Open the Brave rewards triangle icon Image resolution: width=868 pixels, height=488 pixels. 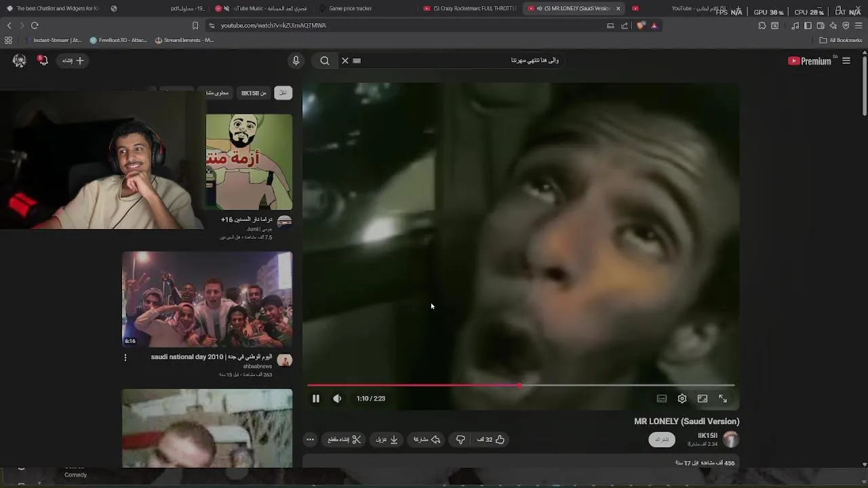click(654, 25)
